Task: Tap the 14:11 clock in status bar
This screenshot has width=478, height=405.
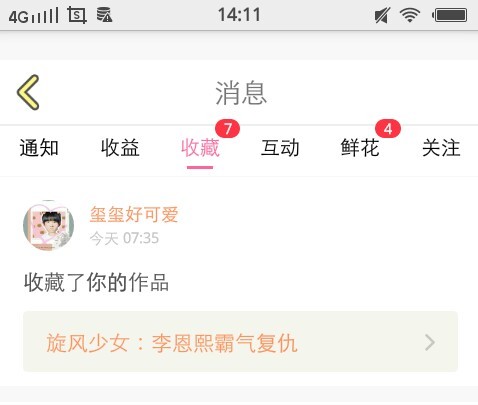Action: coord(239,15)
